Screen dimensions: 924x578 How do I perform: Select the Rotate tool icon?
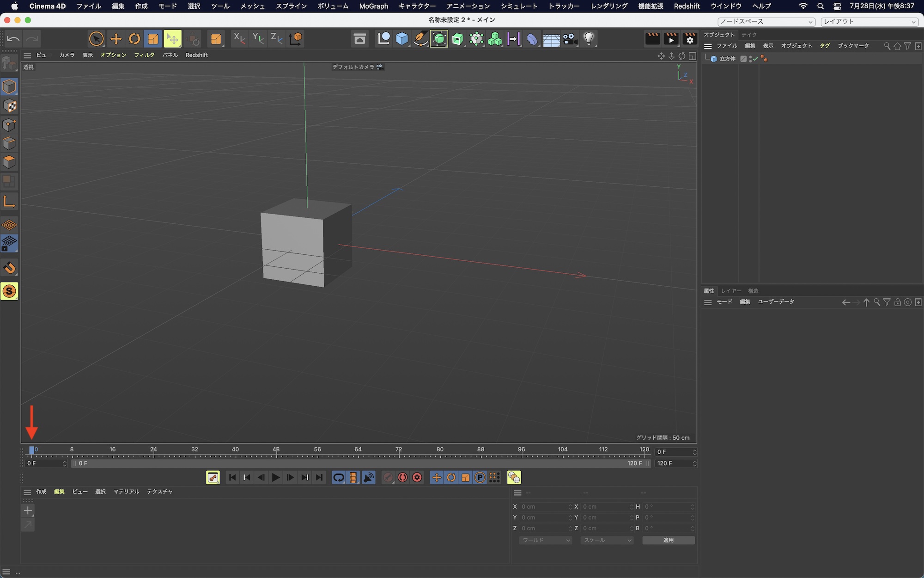134,39
